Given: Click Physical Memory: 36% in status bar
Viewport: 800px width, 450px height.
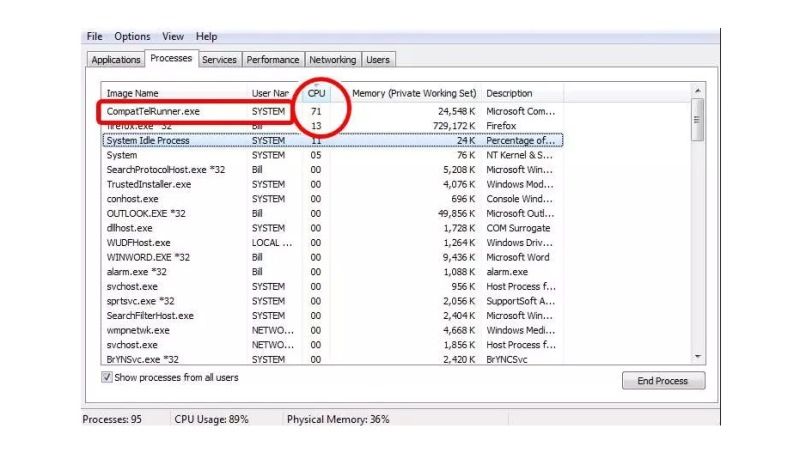Looking at the screenshot, I should [338, 419].
